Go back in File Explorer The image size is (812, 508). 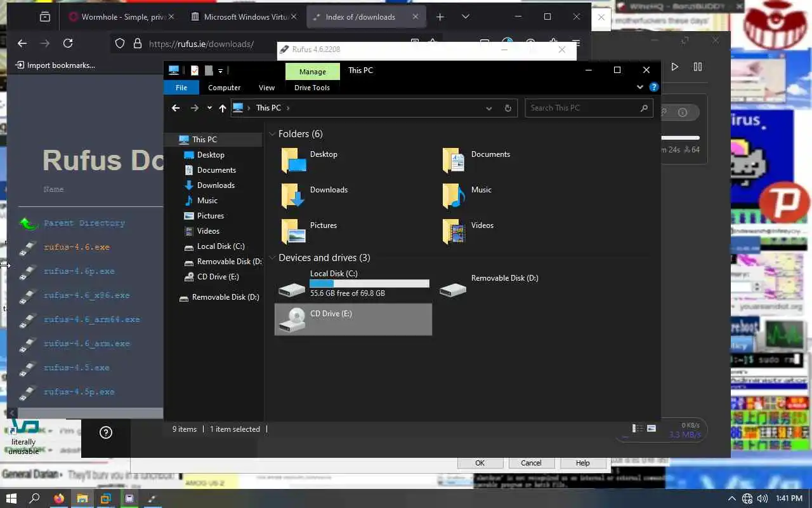pyautogui.click(x=176, y=108)
